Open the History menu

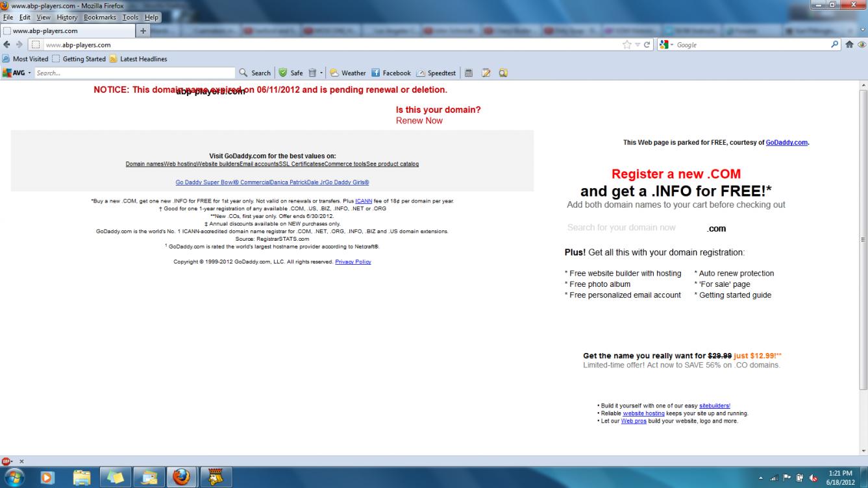[x=67, y=17]
